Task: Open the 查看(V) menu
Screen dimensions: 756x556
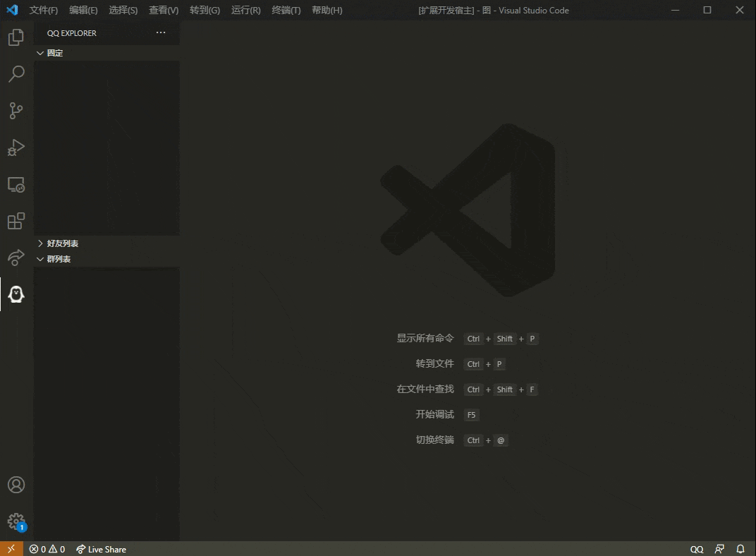Action: (164, 10)
